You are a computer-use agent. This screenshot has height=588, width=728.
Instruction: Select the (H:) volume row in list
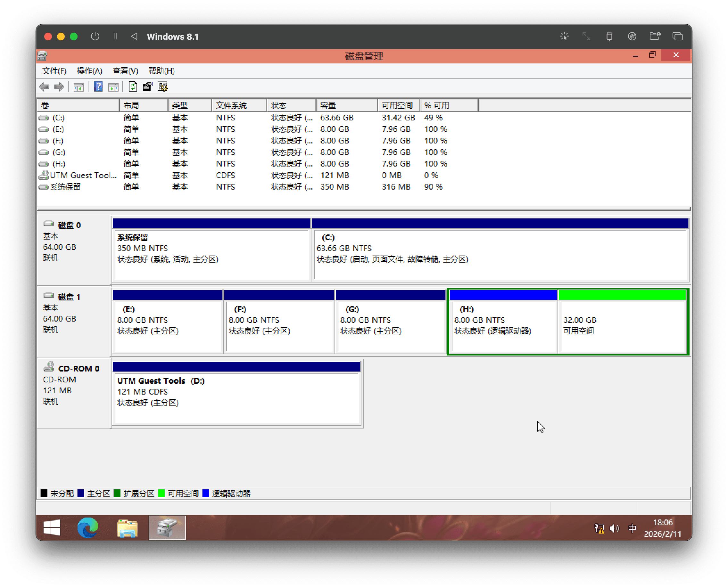point(59,164)
